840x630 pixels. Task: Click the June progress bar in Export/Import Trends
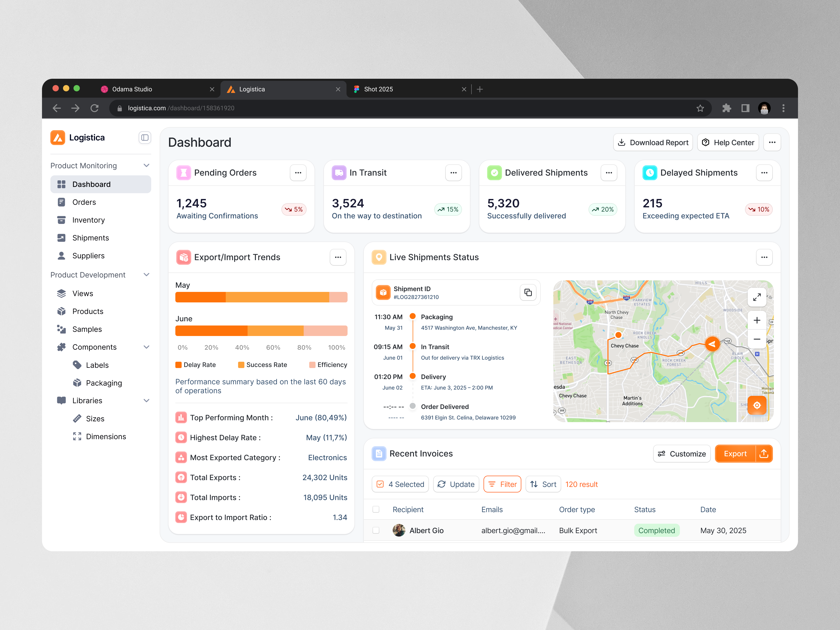[x=261, y=330]
